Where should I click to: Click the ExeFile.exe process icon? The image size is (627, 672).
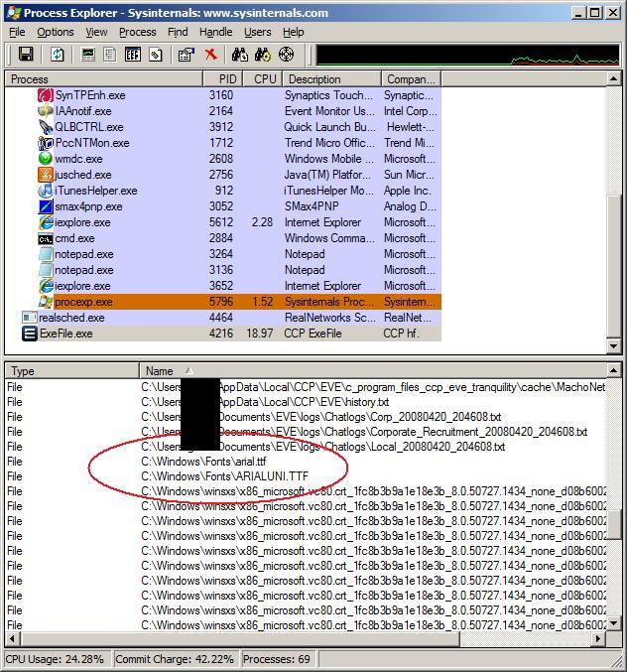[30, 334]
